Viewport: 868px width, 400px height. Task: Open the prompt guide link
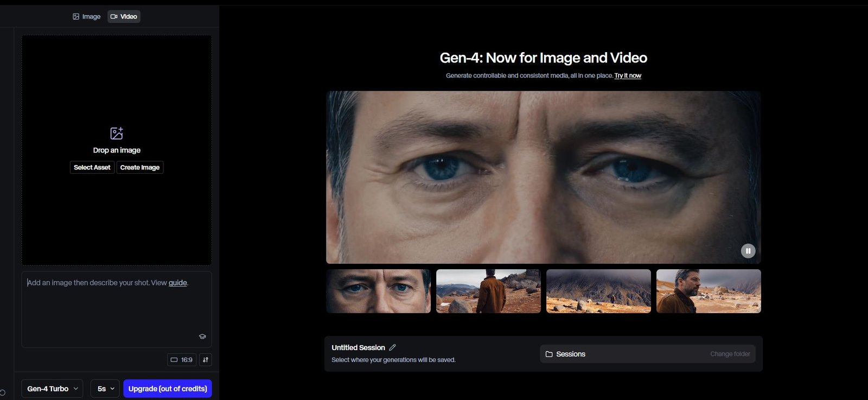click(x=178, y=283)
